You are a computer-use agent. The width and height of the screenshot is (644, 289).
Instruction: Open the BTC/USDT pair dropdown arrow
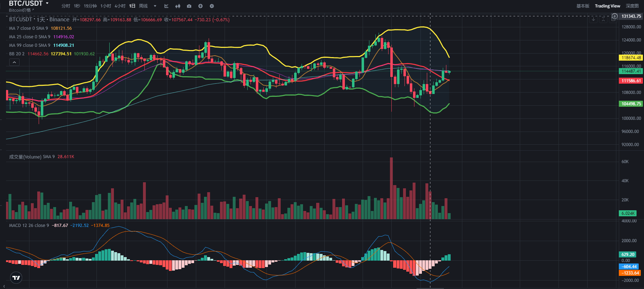[47, 3]
